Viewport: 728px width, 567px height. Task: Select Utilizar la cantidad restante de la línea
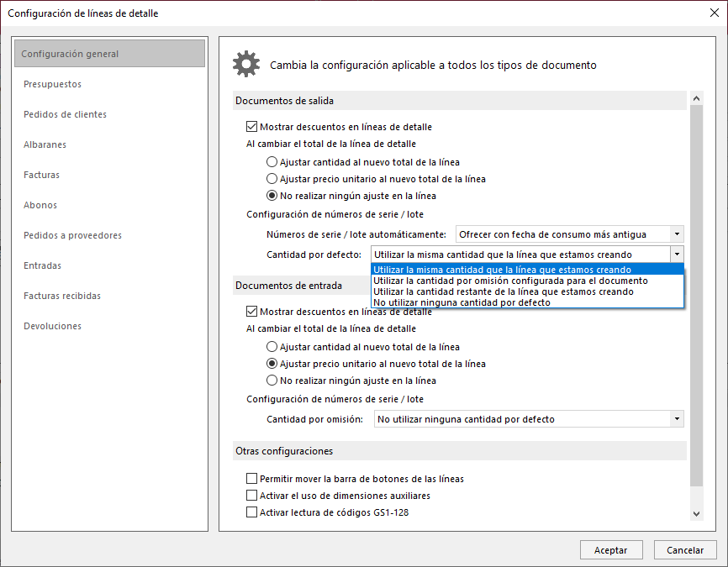(x=527, y=291)
